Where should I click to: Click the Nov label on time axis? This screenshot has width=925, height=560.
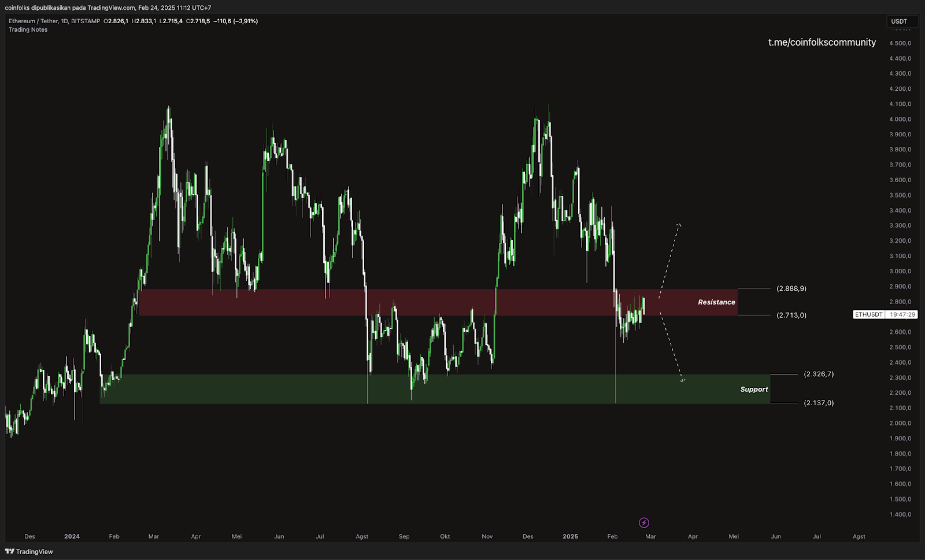[x=487, y=536]
